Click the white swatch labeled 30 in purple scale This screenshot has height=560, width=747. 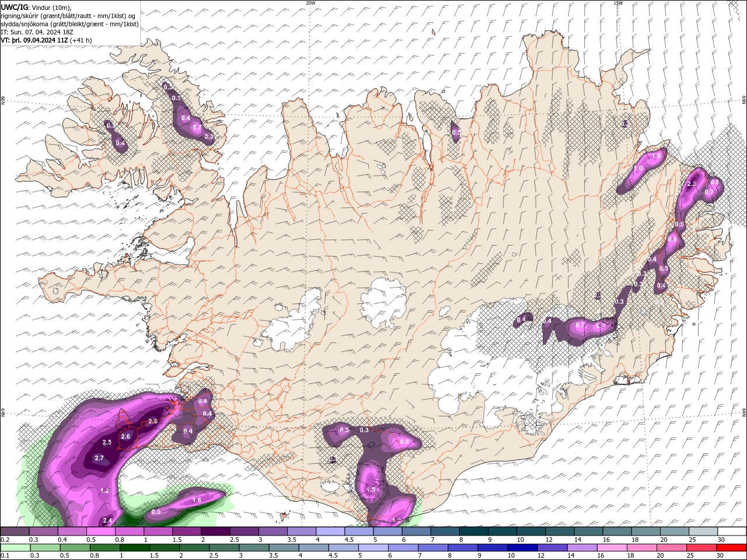[732, 531]
